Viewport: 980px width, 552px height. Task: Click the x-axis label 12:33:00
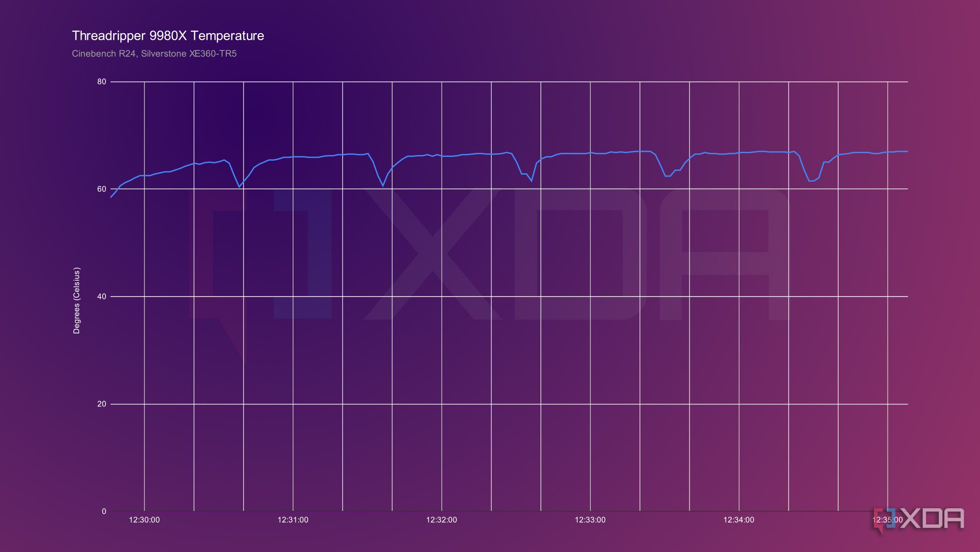(590, 520)
